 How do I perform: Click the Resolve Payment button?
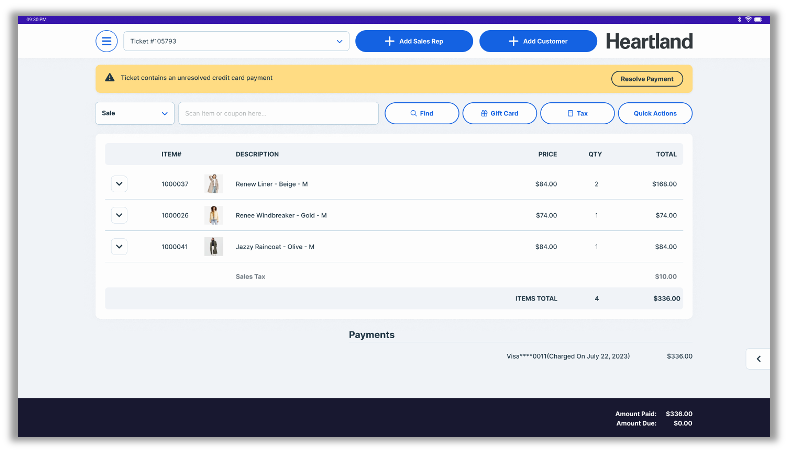(x=647, y=79)
